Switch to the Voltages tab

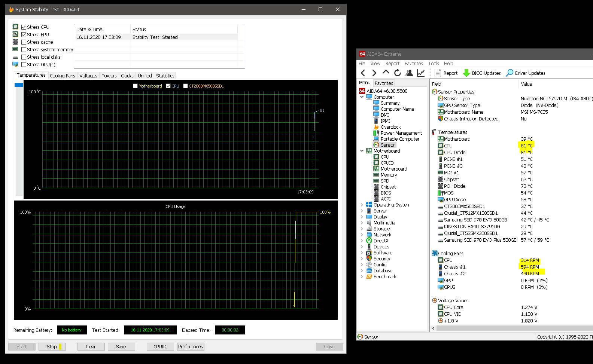88,76
